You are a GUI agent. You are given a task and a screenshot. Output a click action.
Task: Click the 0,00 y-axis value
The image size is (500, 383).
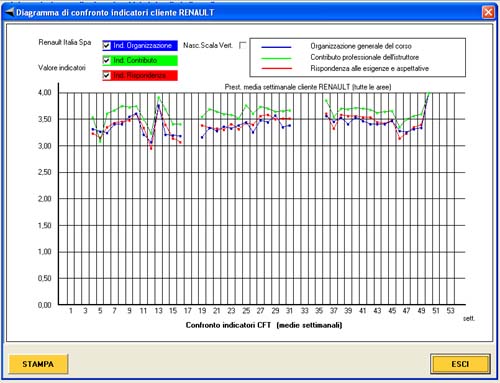[45, 305]
